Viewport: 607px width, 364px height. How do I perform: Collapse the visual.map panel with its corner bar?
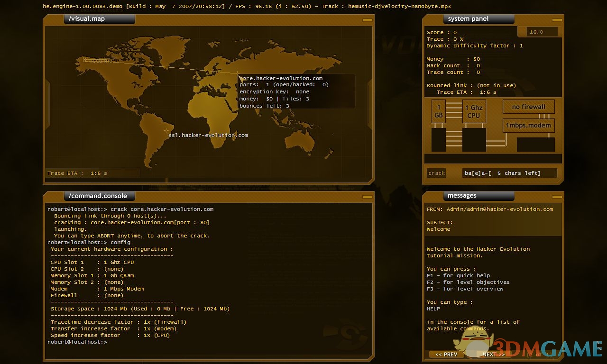pyautogui.click(x=367, y=20)
